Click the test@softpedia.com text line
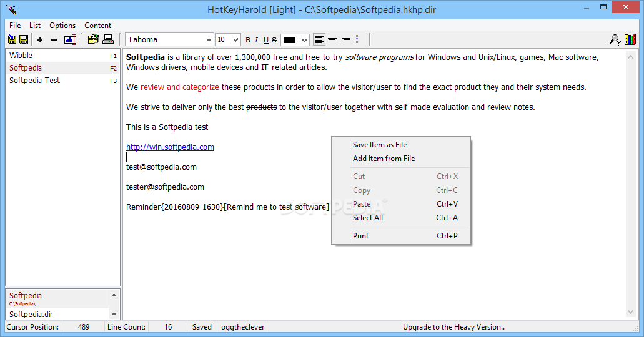Screen dimensions: 644x337 [x=161, y=167]
